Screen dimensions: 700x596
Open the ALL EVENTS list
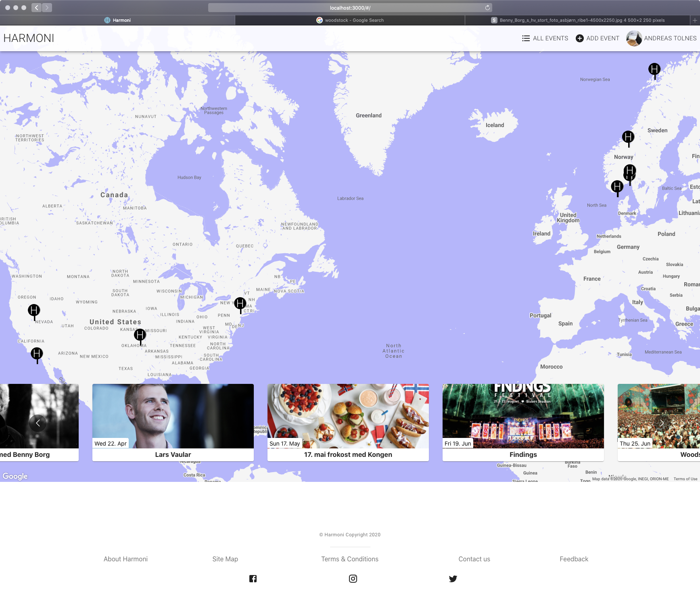pos(545,38)
